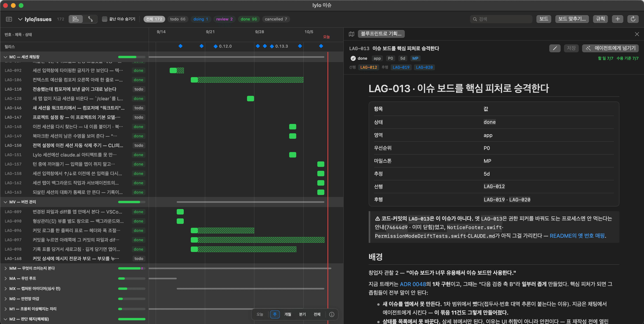Expand the M0 — 안전망 마감 group
The width and height of the screenshot is (644, 324).
(x=5, y=299)
